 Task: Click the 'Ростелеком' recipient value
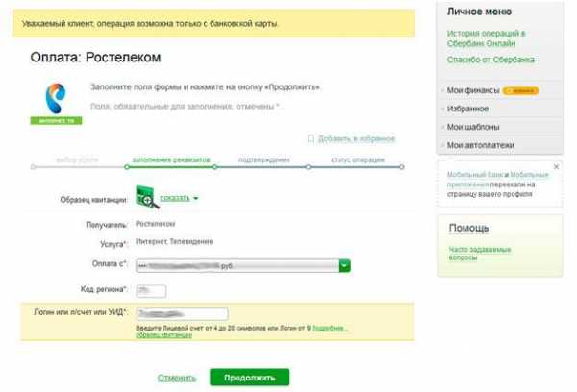click(x=155, y=224)
